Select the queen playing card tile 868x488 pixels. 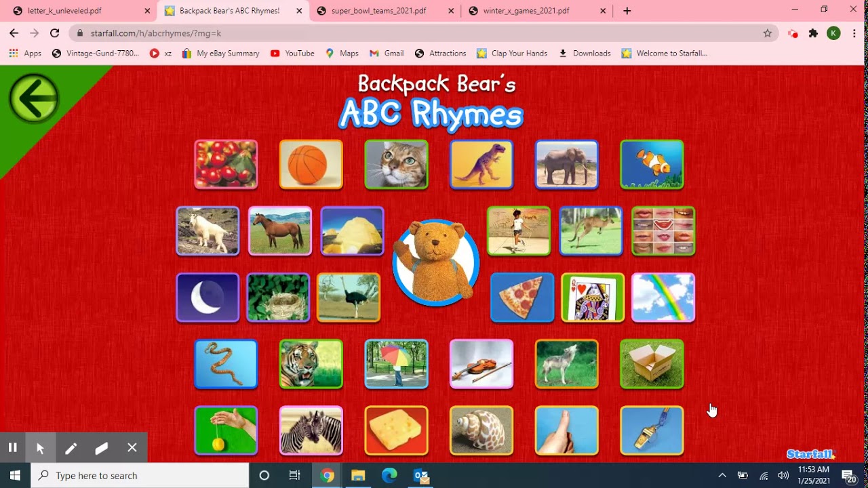593,297
